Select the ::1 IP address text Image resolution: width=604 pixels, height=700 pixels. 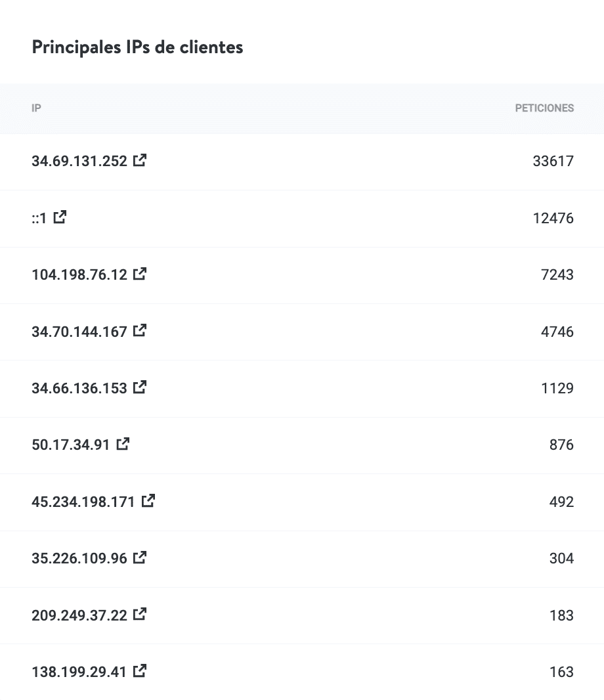[x=39, y=217]
